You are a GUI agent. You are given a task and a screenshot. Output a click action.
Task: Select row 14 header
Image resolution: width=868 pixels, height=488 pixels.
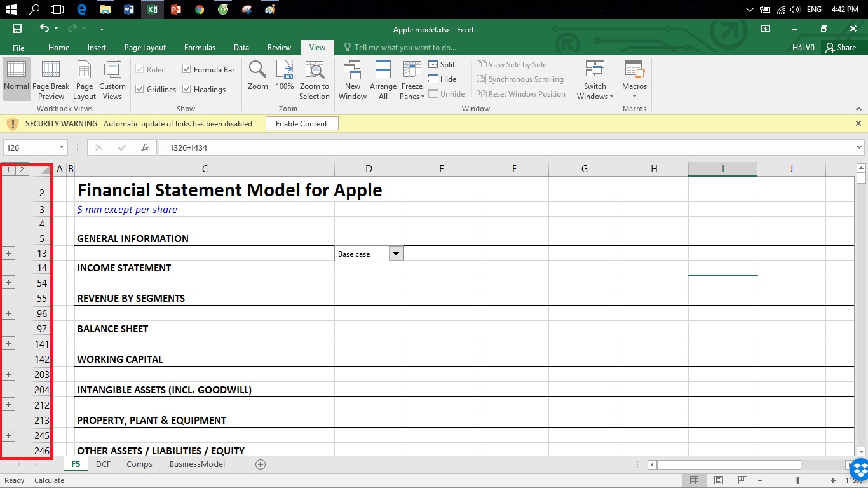tap(42, 268)
